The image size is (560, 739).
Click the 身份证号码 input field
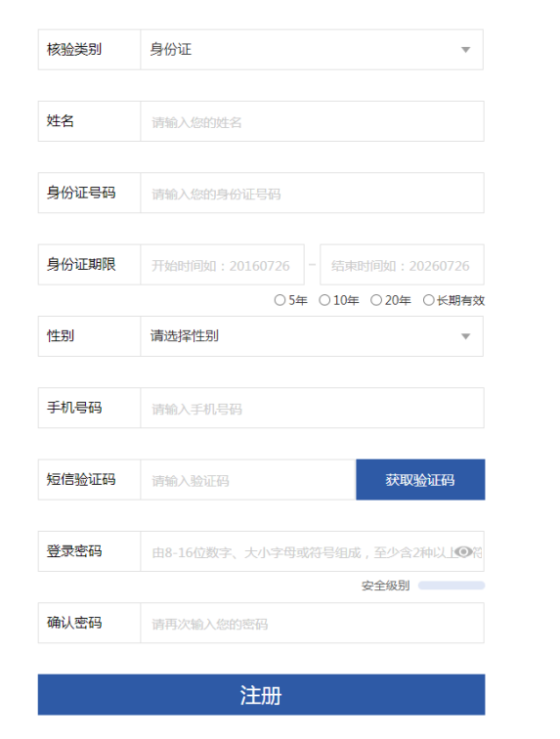312,193
